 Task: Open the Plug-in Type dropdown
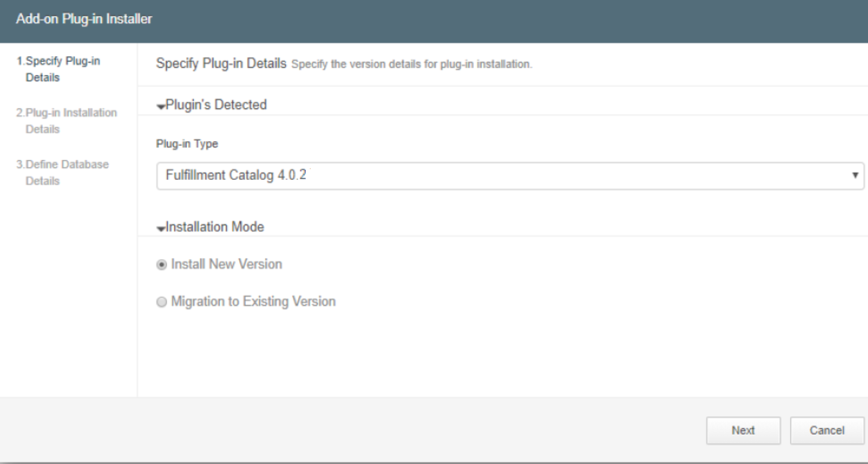510,176
